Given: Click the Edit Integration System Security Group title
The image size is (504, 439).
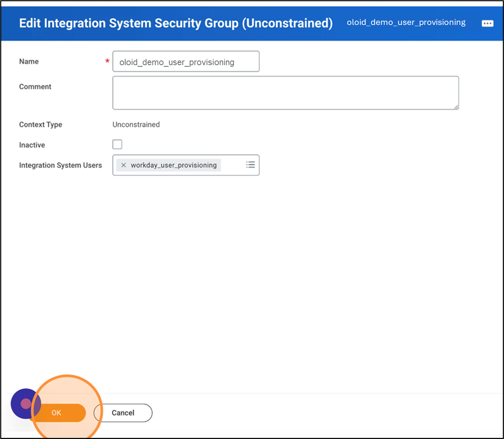Looking at the screenshot, I should coord(176,23).
